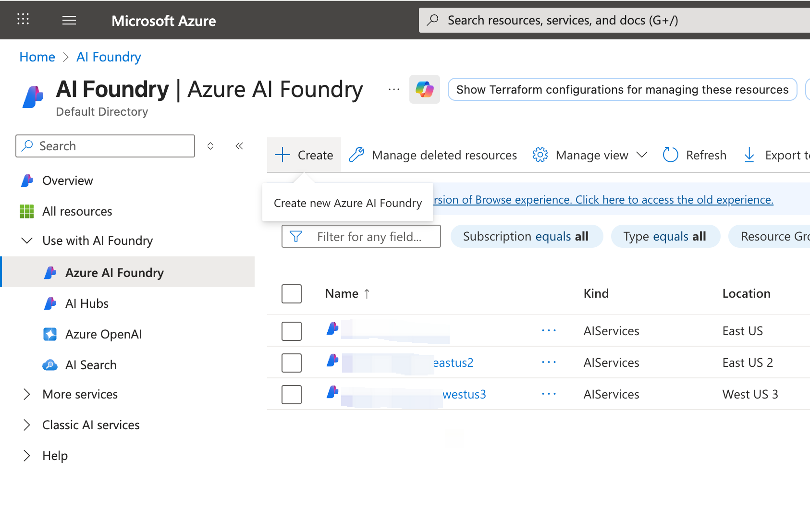Click the Refresh button
Viewport: 810px width, 532px height.
694,155
